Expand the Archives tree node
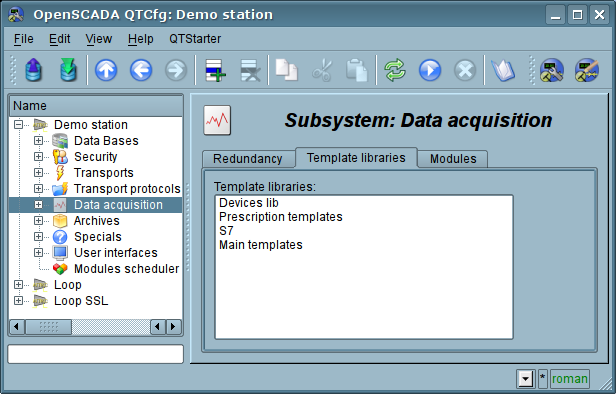616x394 pixels. point(38,220)
